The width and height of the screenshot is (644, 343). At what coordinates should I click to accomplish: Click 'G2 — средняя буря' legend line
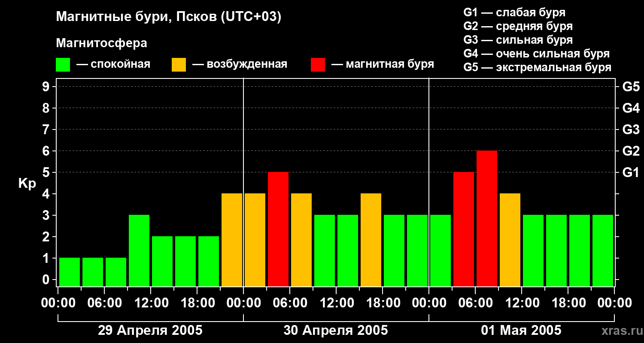[518, 26]
